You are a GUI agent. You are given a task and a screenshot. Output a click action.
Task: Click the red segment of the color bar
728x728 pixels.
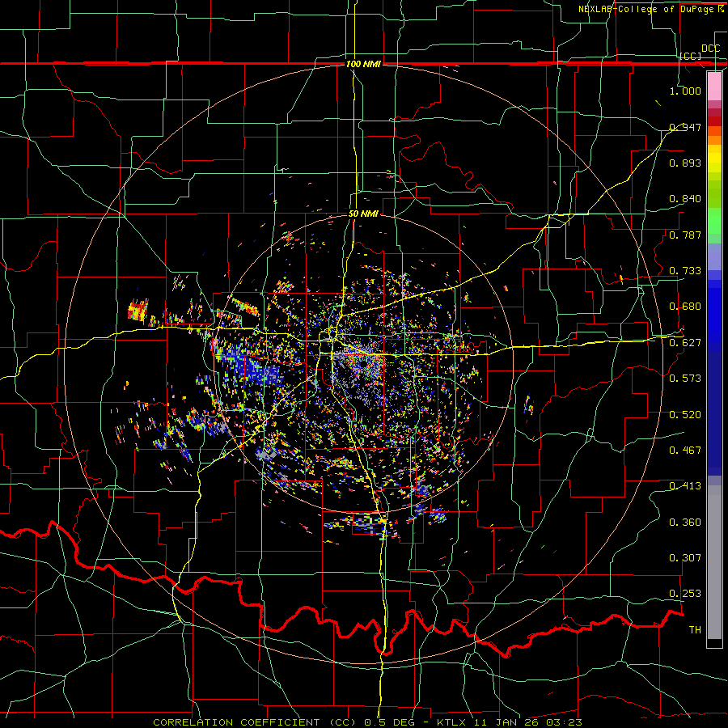coord(714,121)
